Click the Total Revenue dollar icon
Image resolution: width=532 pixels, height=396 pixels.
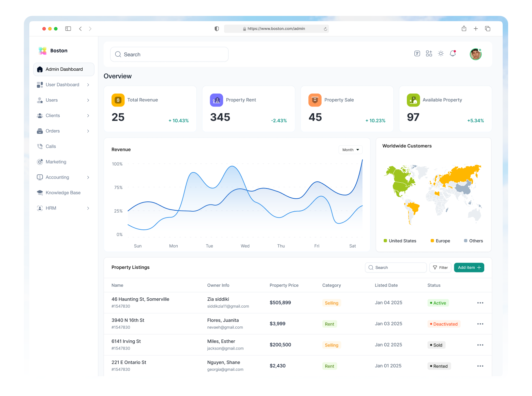tap(118, 100)
